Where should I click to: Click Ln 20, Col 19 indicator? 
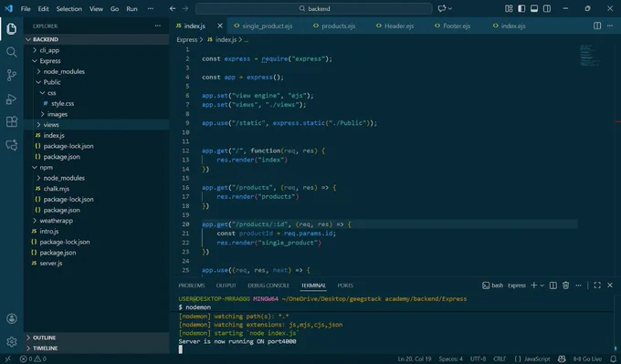(415, 359)
